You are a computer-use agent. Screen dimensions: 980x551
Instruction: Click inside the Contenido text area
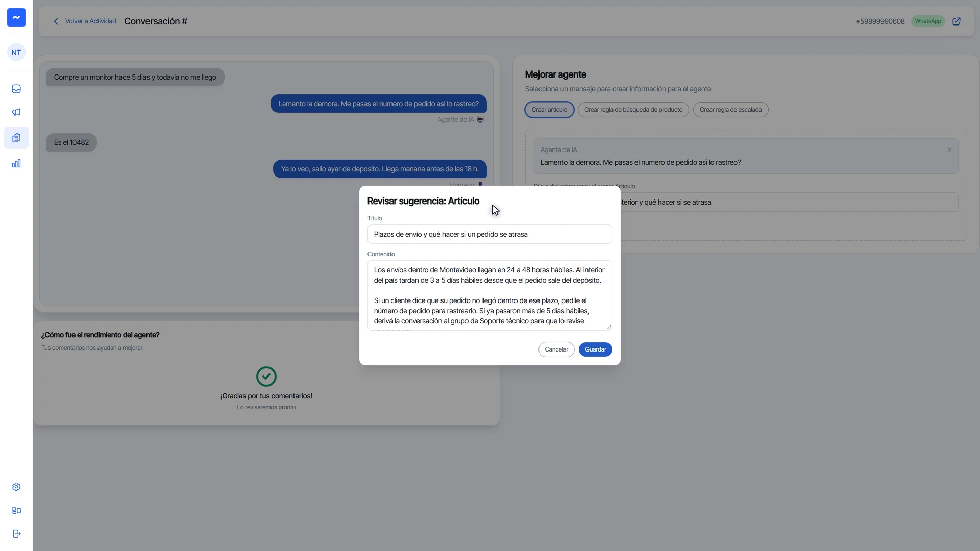[489, 295]
